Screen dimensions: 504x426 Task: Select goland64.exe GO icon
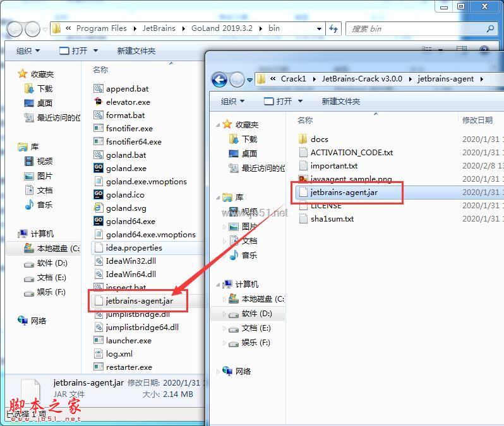click(x=99, y=221)
